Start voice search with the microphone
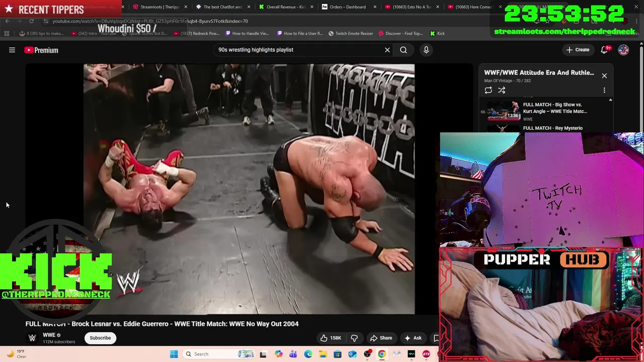Viewport: 644px width, 362px height. pyautogui.click(x=426, y=50)
